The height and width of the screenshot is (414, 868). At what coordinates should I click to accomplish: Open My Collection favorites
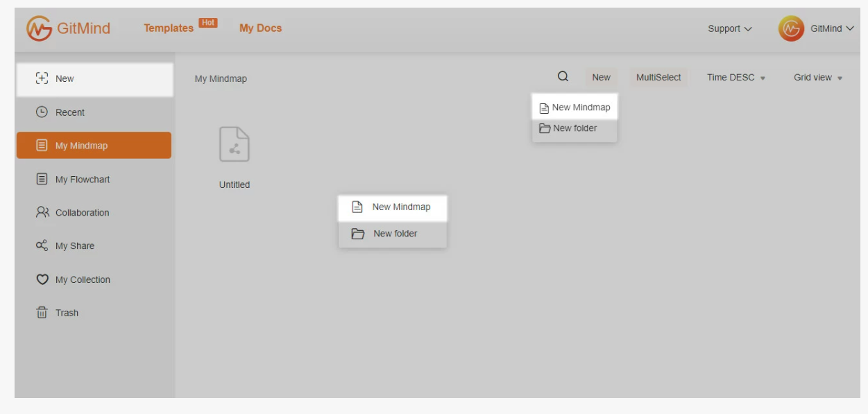[x=84, y=279]
